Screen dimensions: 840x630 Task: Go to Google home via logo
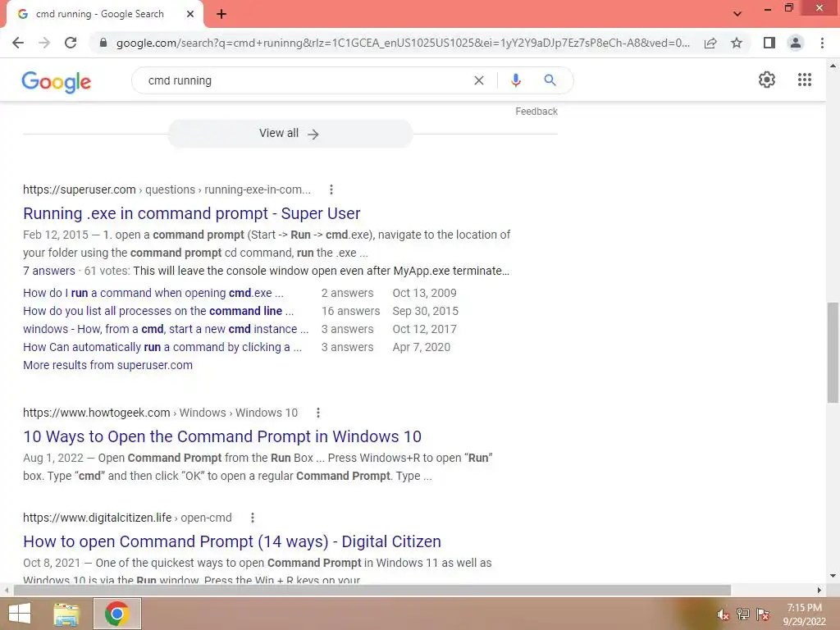point(57,81)
